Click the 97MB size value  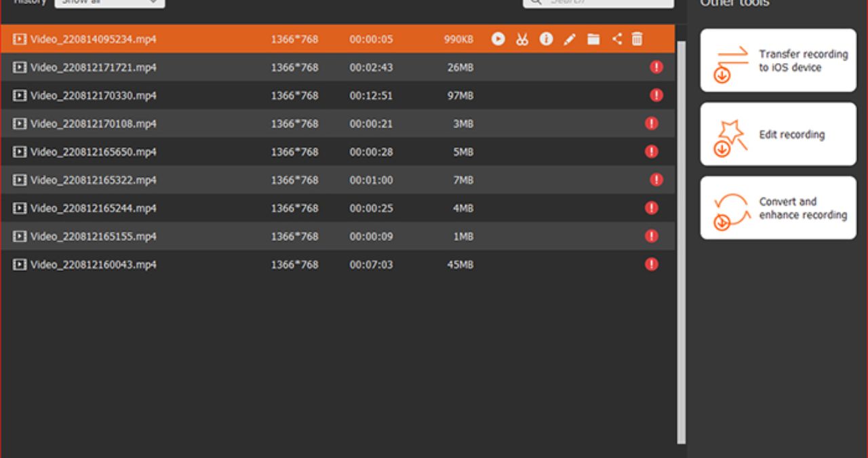coord(460,96)
